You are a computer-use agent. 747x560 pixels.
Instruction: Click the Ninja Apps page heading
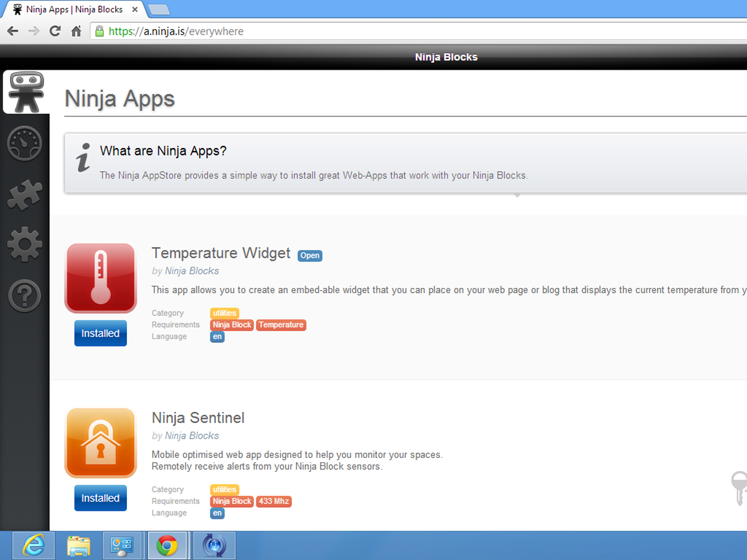click(x=120, y=99)
